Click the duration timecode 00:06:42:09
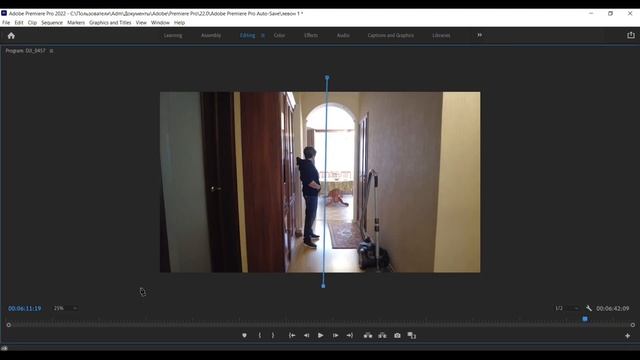The height and width of the screenshot is (360, 640). click(x=613, y=309)
